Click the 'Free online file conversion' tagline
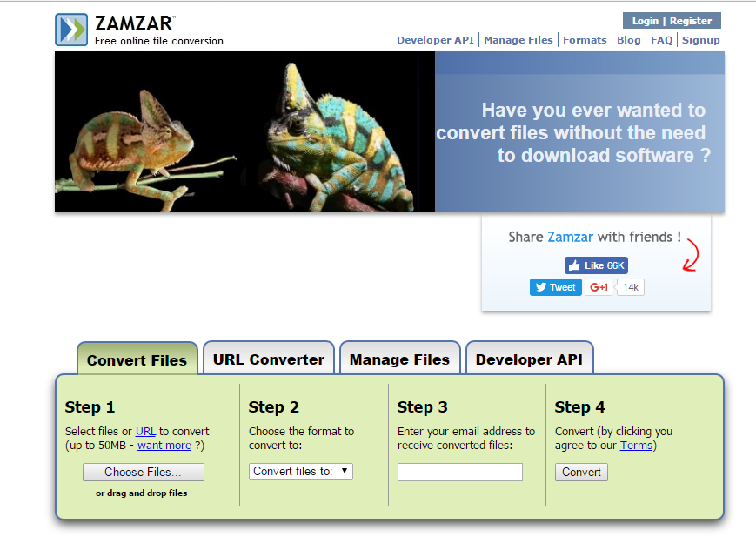This screenshot has width=756, height=537. [x=159, y=41]
